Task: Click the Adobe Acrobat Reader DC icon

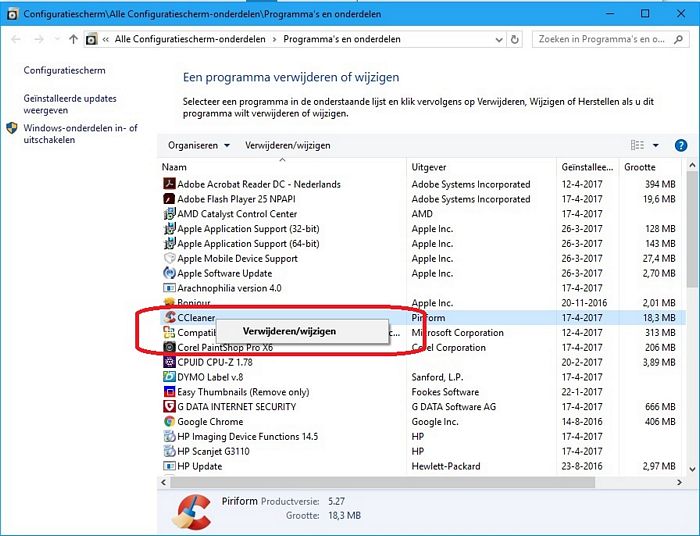Action: pyautogui.click(x=169, y=184)
